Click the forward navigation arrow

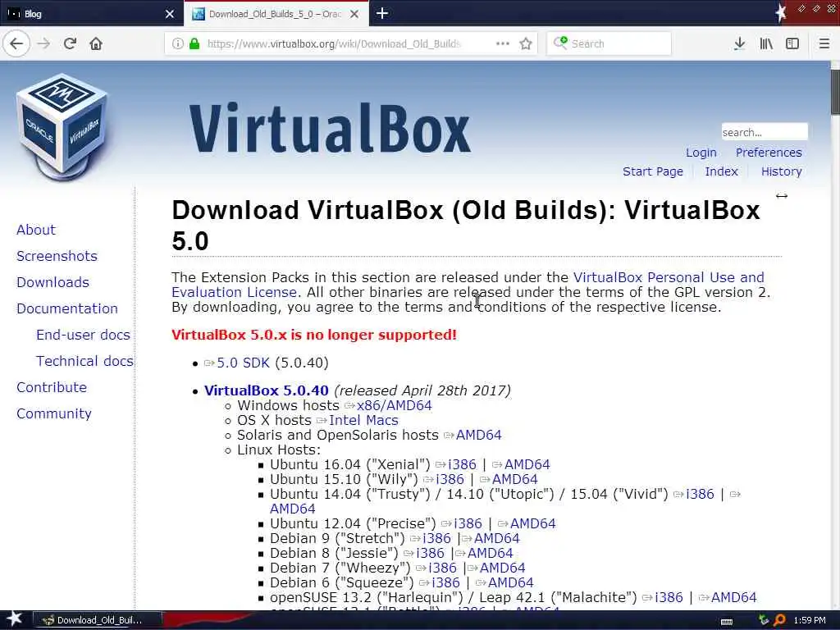pyautogui.click(x=44, y=43)
